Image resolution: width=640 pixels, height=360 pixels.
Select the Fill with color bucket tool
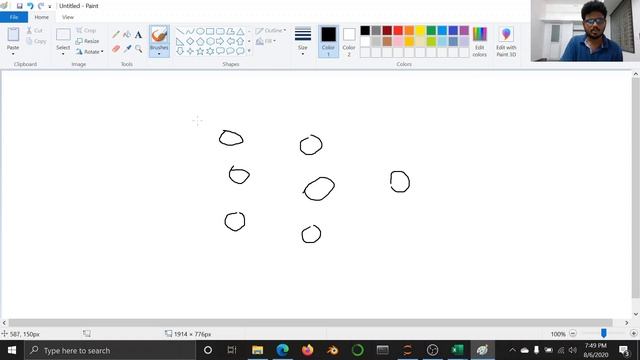(x=127, y=35)
